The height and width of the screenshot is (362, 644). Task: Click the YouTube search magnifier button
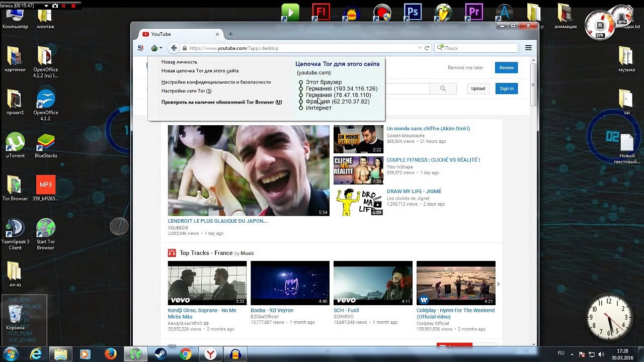click(443, 88)
